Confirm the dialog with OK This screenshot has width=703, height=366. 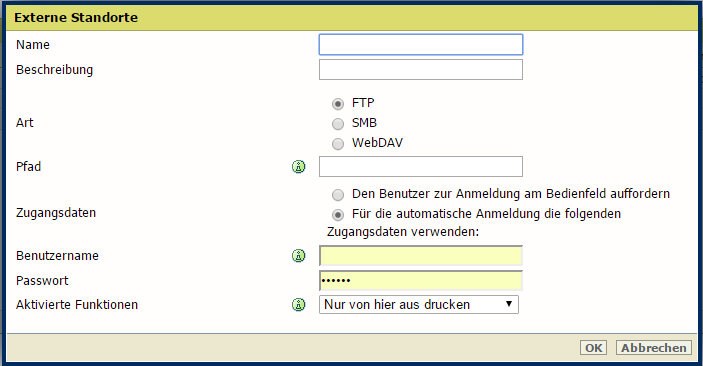point(594,348)
